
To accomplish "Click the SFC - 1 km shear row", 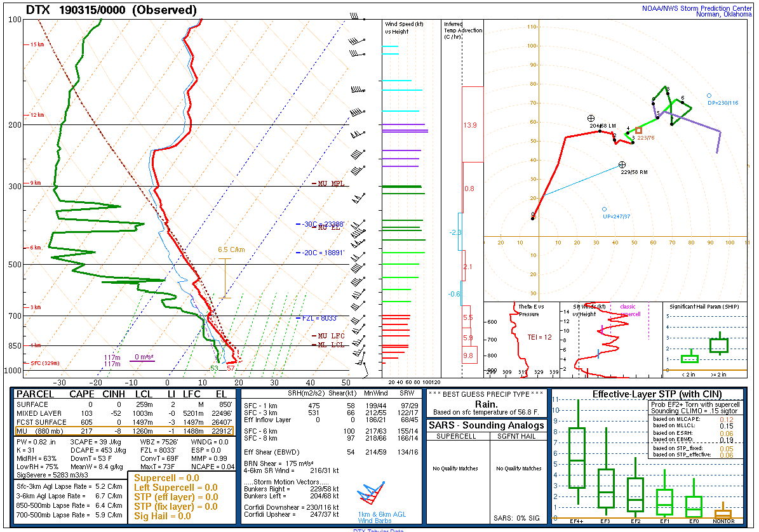I will [331, 406].
